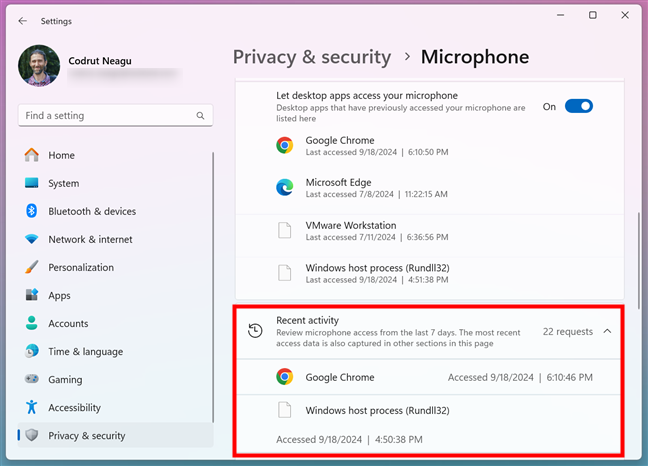Select Windows host process in Recent activity
The width and height of the screenshot is (648, 466).
tap(377, 410)
